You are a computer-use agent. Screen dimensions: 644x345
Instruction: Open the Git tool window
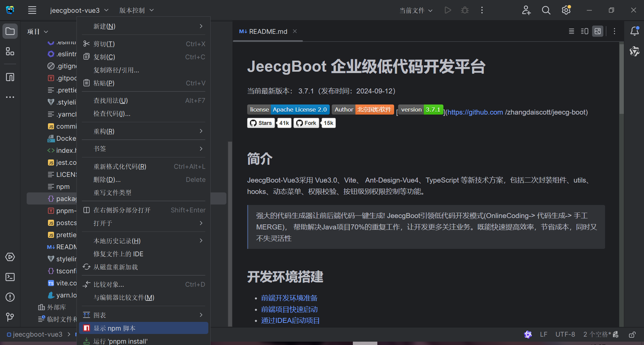10,317
